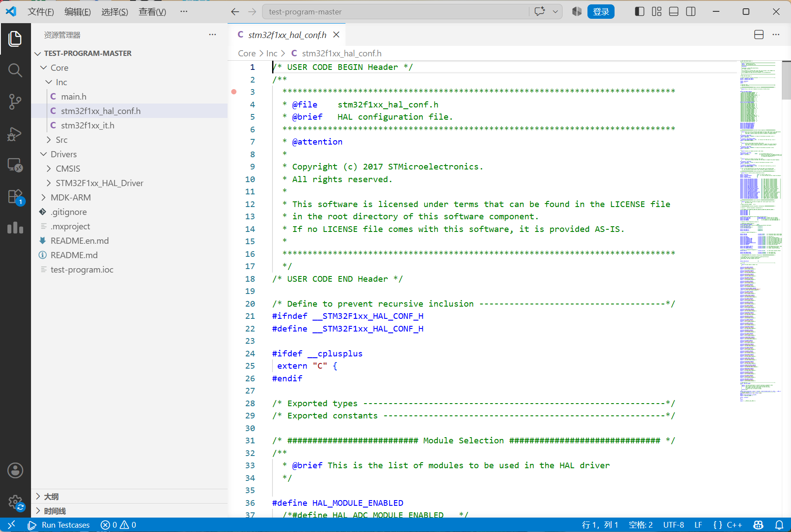Change encoding UTF-8 in status bar

[674, 525]
